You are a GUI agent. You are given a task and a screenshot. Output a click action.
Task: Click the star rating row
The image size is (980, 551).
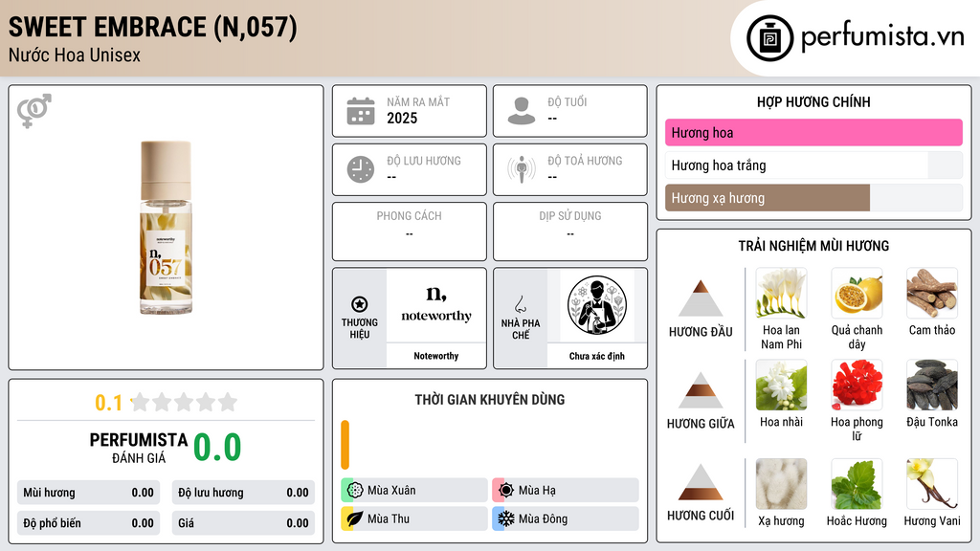184,403
